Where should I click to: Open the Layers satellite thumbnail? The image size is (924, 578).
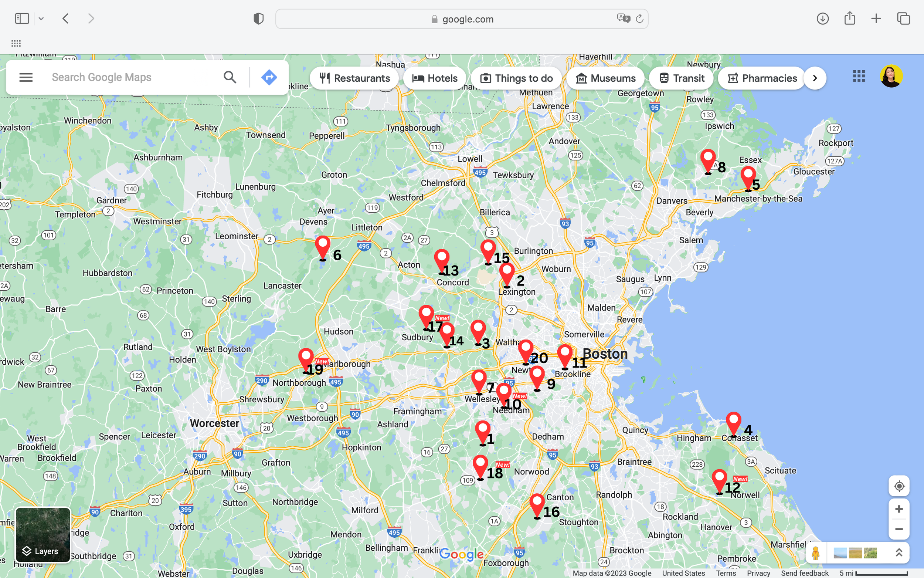point(43,535)
